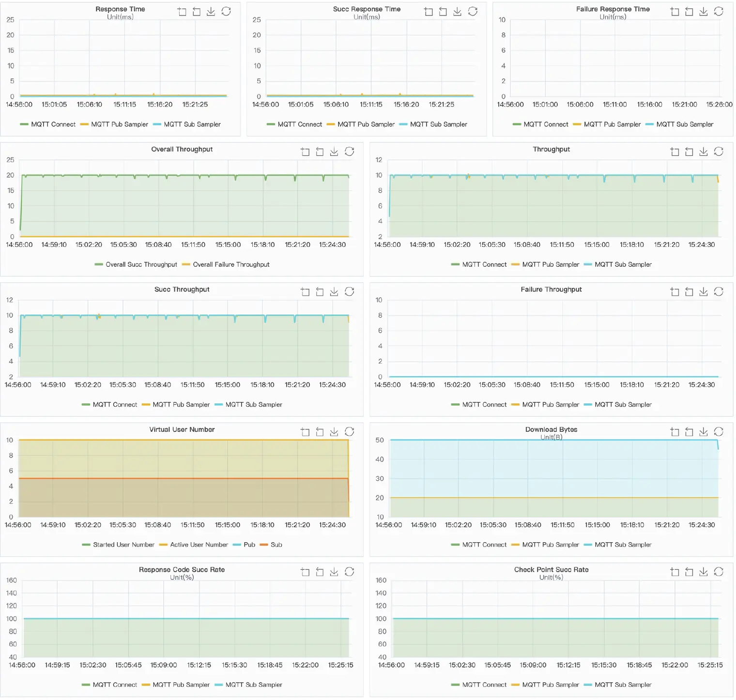Reset zoom on Check Point Succ Rate chart
The width and height of the screenshot is (736, 700).
pyautogui.click(x=690, y=572)
